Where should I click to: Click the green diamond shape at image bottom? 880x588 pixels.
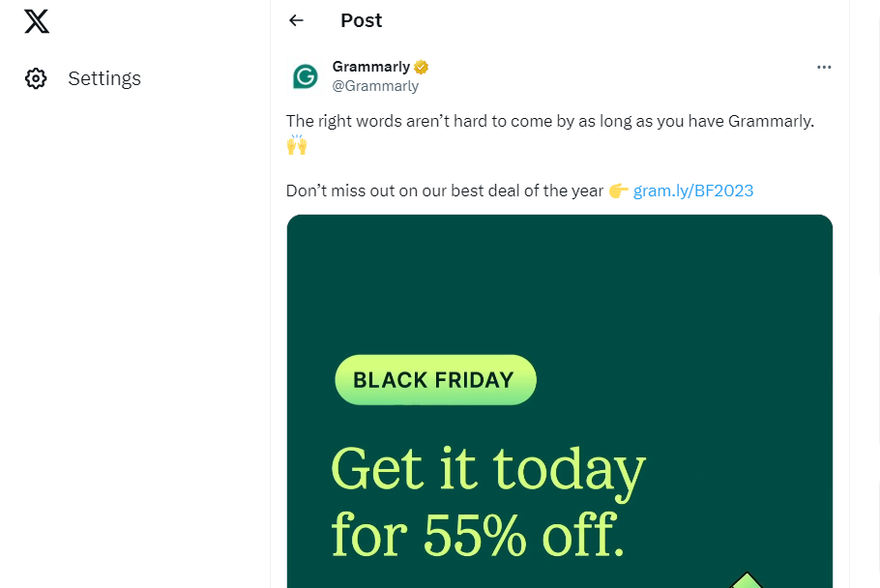(x=746, y=580)
